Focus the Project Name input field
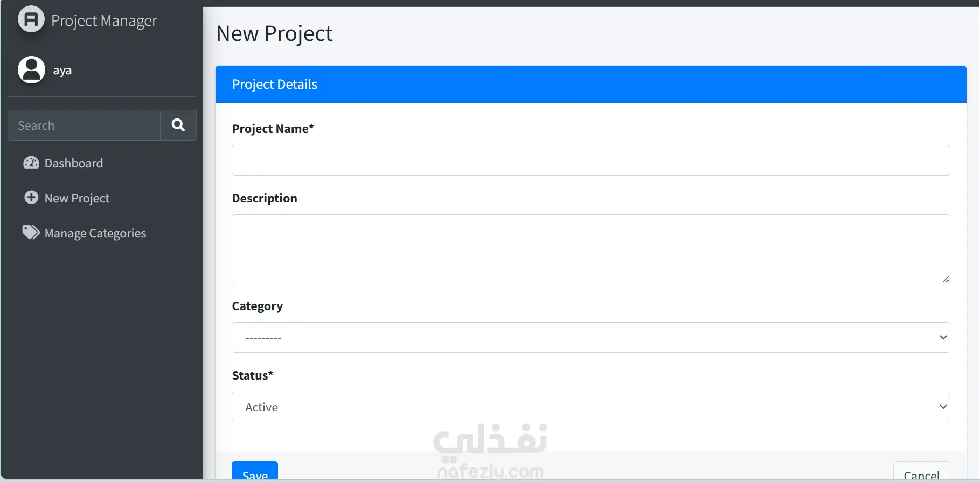The image size is (980, 482). click(x=590, y=160)
